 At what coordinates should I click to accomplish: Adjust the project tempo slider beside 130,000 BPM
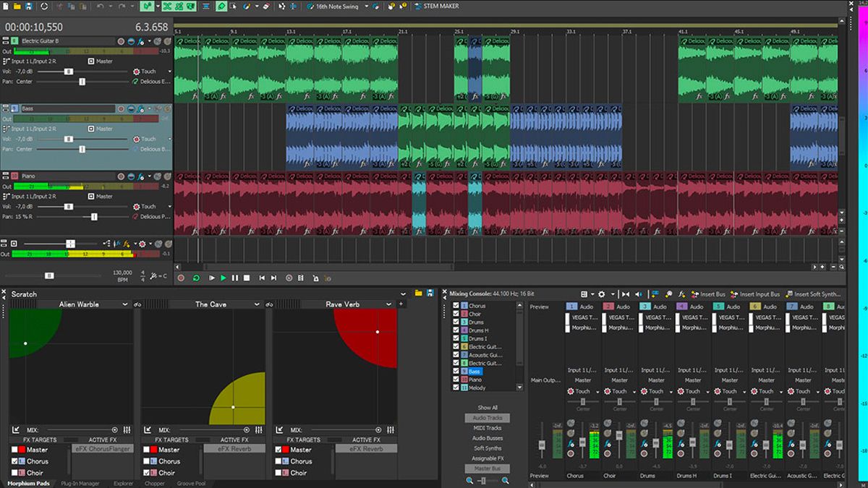(x=49, y=275)
